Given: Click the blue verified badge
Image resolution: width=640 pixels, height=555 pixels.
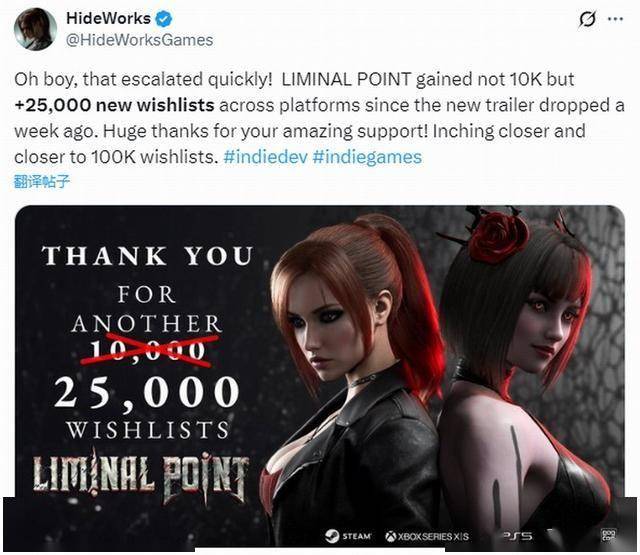Looking at the screenshot, I should (164, 19).
